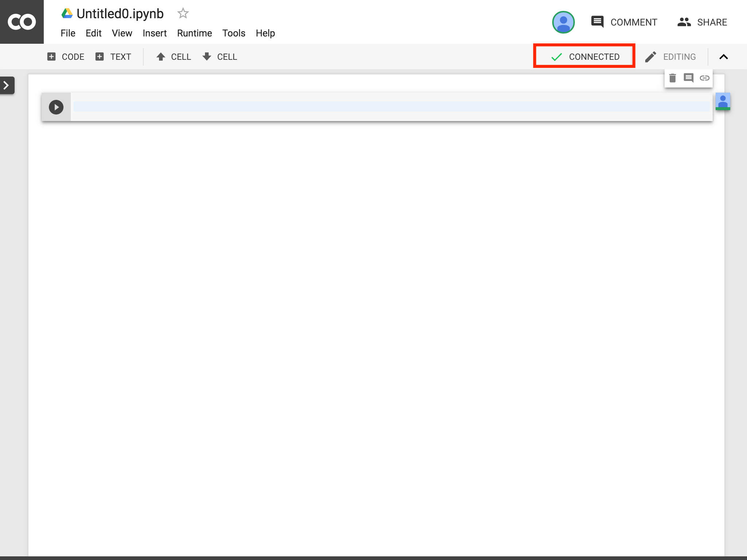Open Colab home via the CO logo

tap(22, 22)
